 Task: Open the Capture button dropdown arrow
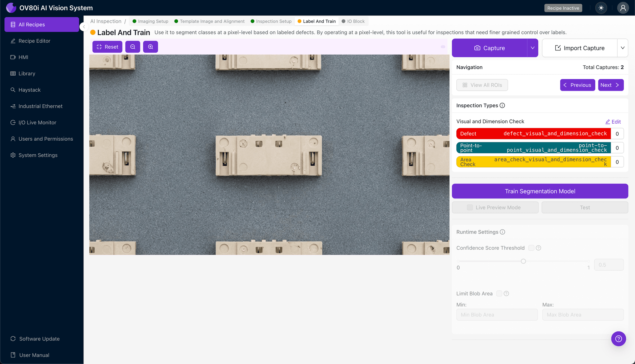(532, 48)
